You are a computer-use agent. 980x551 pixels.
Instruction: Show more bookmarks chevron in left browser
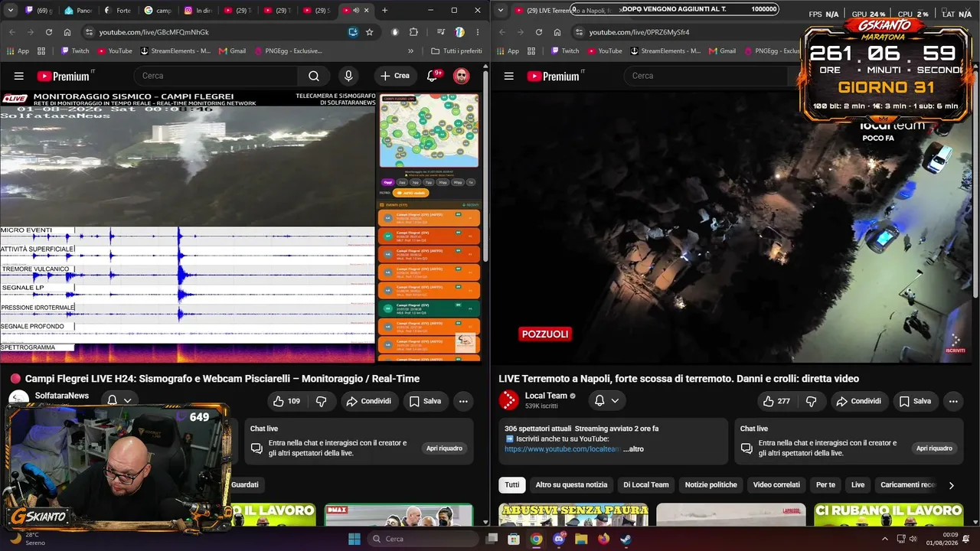point(411,51)
